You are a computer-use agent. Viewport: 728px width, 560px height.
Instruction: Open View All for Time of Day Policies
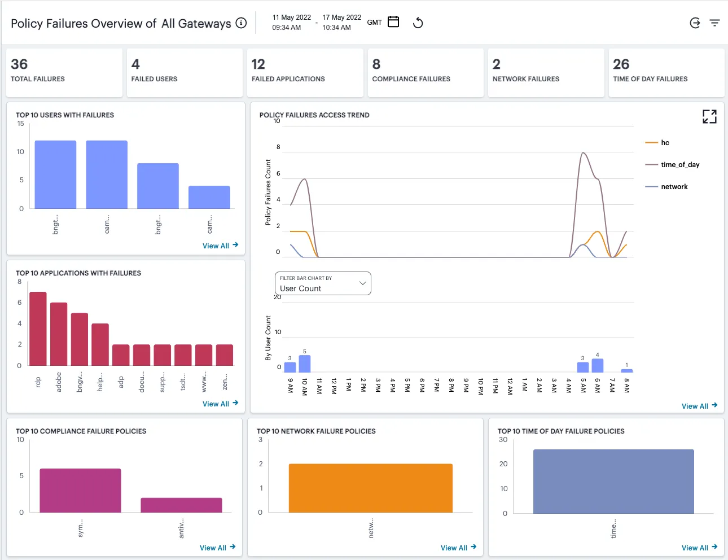tap(699, 548)
